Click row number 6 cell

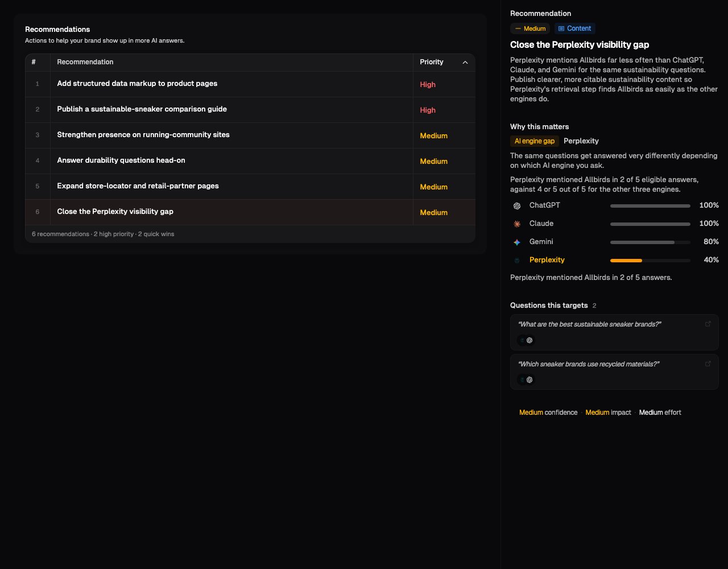coord(38,212)
